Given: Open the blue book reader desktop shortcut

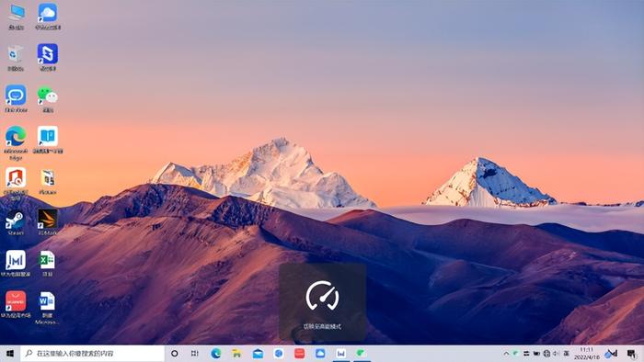Looking at the screenshot, I should click(x=48, y=140).
